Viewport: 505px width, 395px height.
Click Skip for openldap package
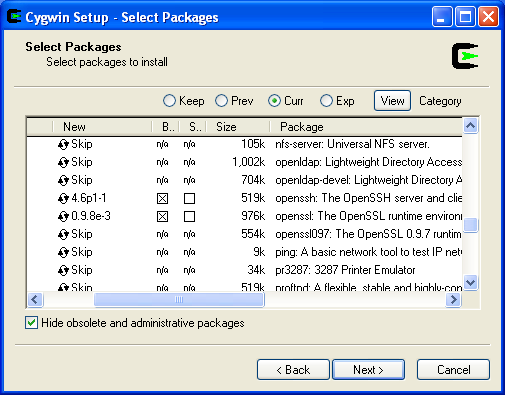coord(82,162)
